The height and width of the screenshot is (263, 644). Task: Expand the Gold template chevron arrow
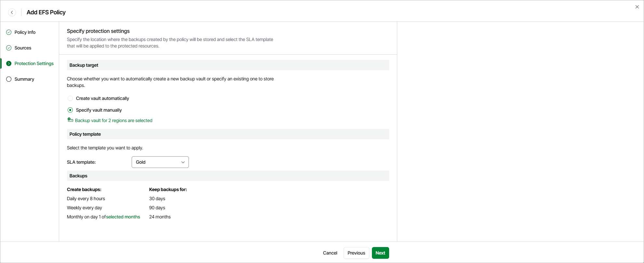[x=183, y=162]
